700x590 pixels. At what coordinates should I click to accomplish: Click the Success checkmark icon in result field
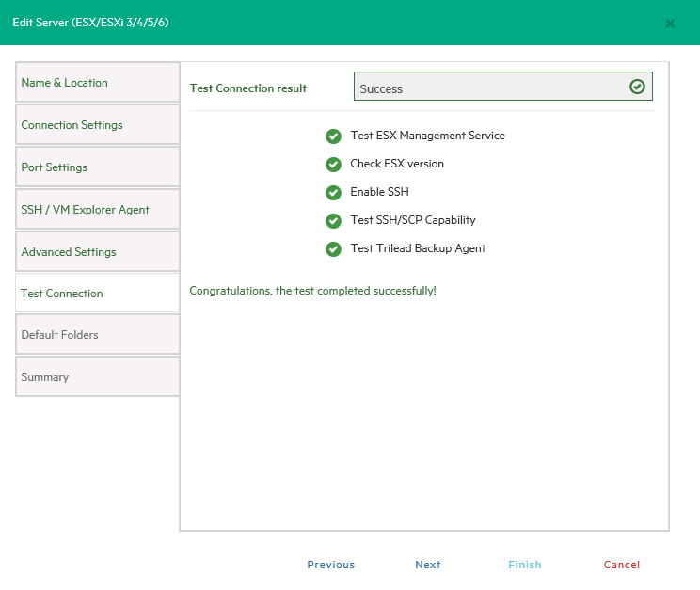pos(637,87)
